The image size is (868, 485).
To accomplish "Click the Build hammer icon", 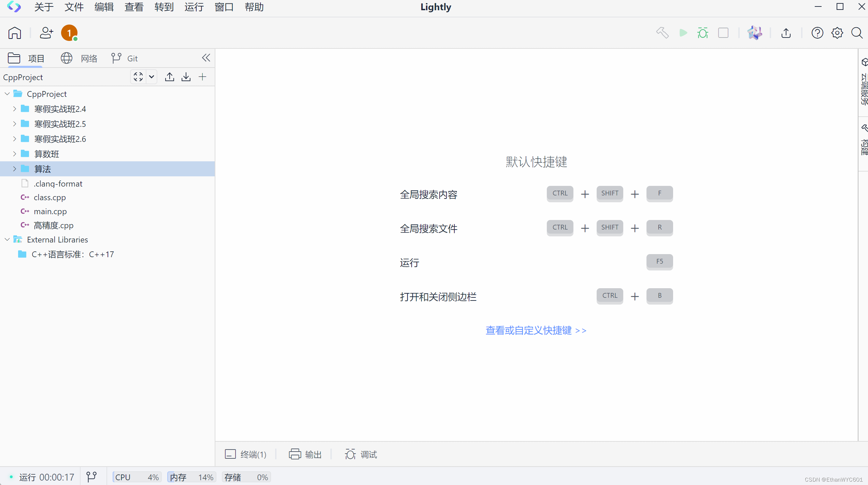I will (662, 33).
